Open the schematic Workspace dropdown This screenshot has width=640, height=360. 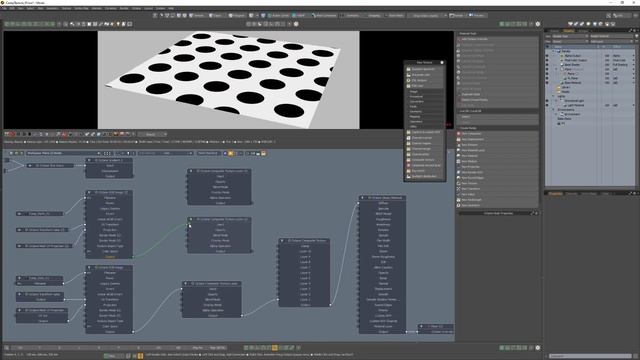[63, 153]
